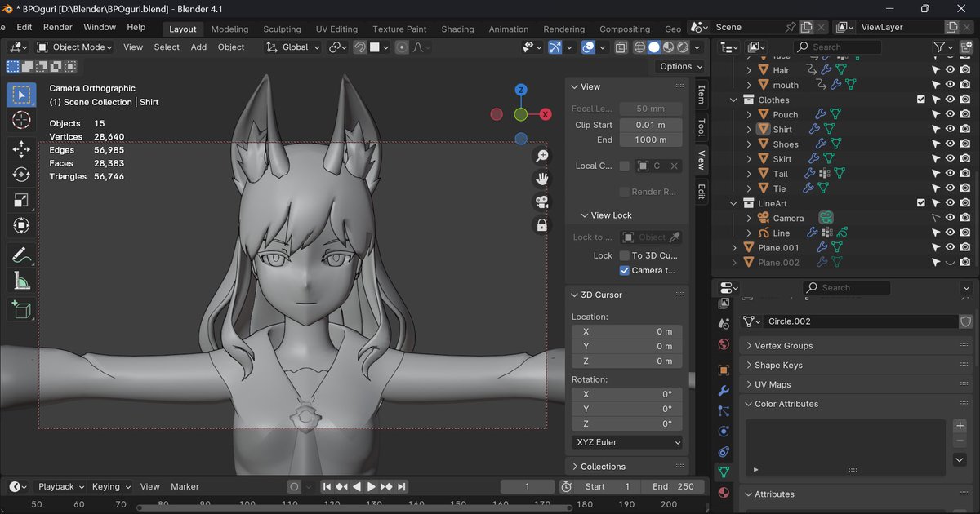Select the Annotate pencil tool
This screenshot has height=514, width=980.
(21, 255)
